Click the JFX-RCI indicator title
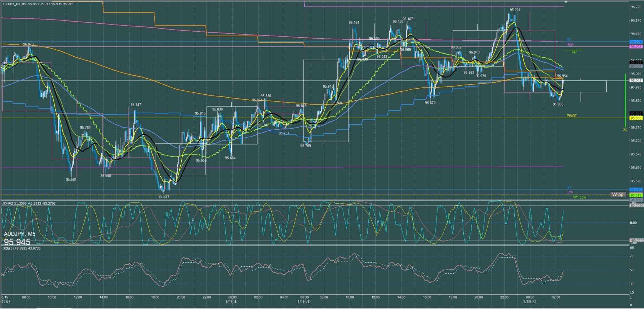Image resolution: width=644 pixels, height=309 pixels. click(x=29, y=203)
